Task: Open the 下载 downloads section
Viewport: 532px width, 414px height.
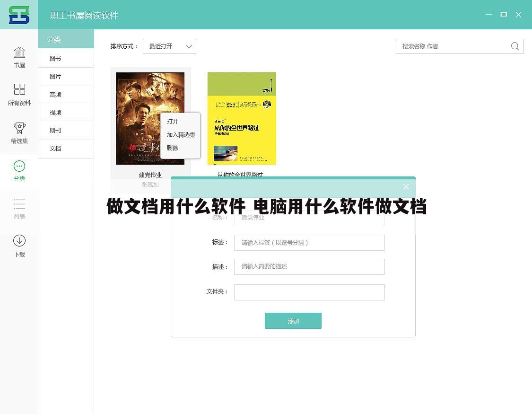Action: (x=19, y=246)
